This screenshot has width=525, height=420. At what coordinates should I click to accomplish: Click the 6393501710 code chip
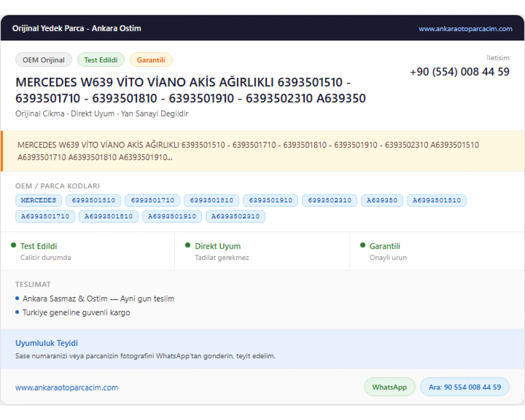click(x=153, y=200)
